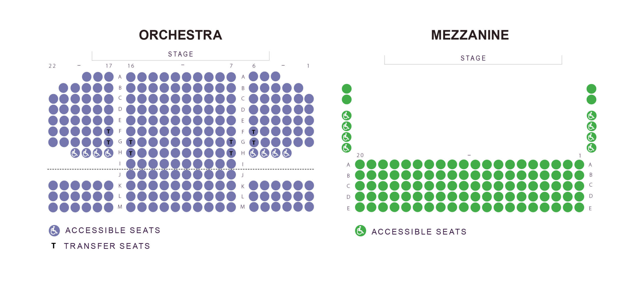
Task: Pick mezzanine row A seat 20
Action: click(x=360, y=165)
